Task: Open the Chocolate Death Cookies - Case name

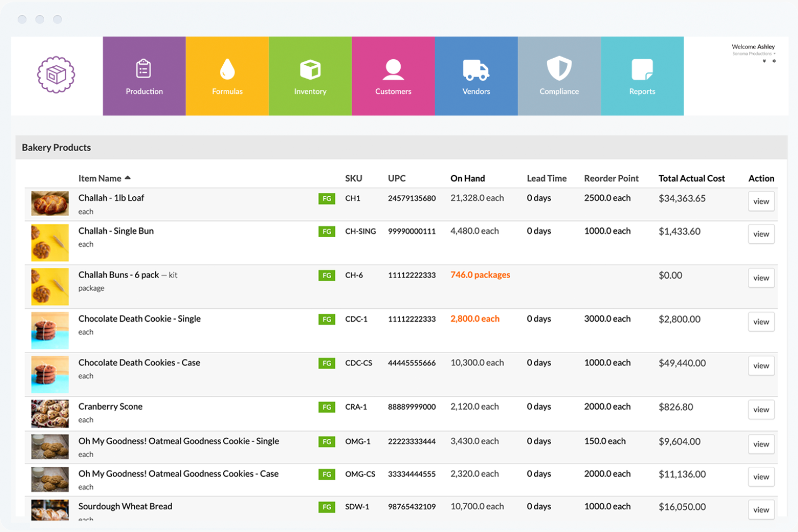Action: pos(139,363)
